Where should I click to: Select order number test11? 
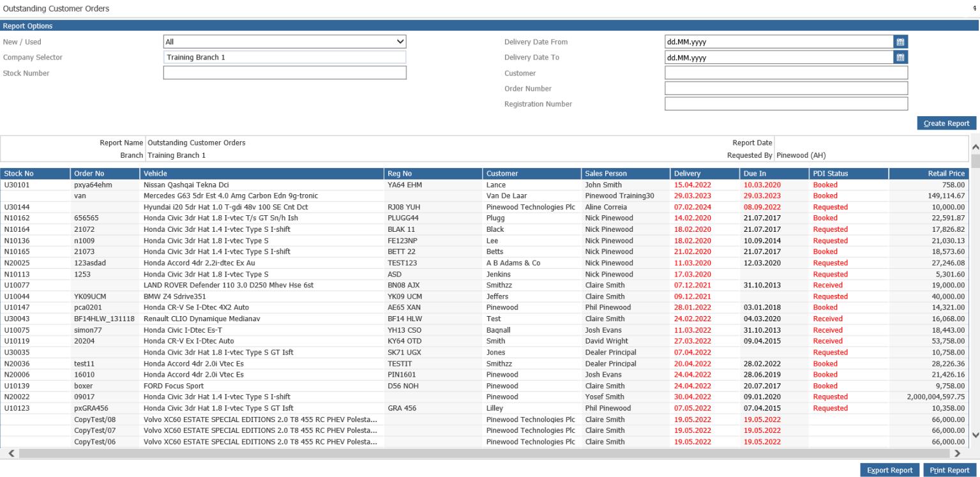pyautogui.click(x=85, y=363)
